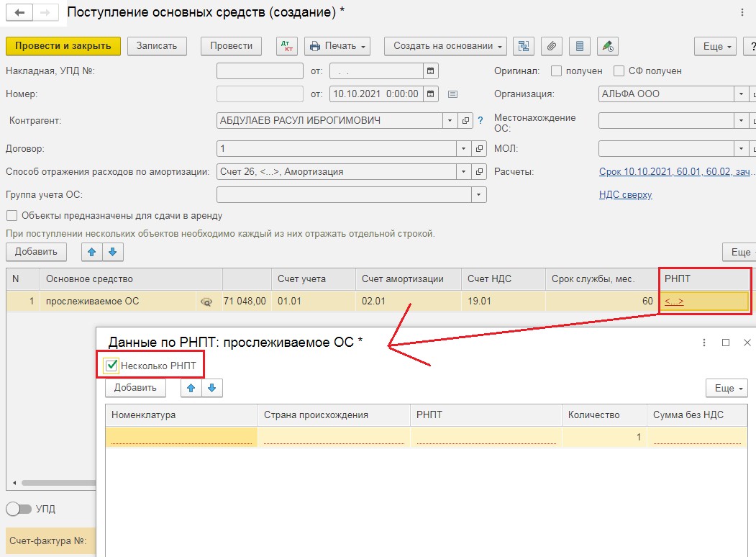Open document structure/related documents icon
This screenshot has height=557, width=756.
click(x=523, y=46)
